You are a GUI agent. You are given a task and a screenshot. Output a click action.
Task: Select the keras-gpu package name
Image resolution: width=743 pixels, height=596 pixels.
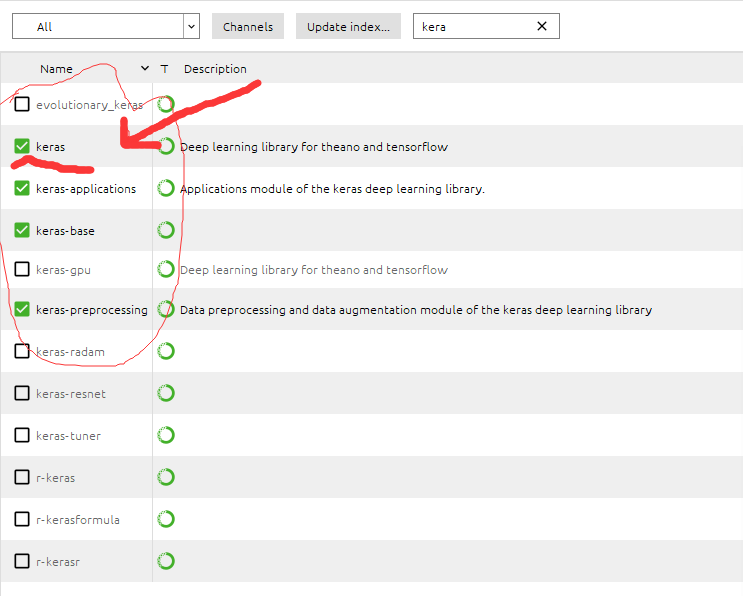tap(63, 270)
